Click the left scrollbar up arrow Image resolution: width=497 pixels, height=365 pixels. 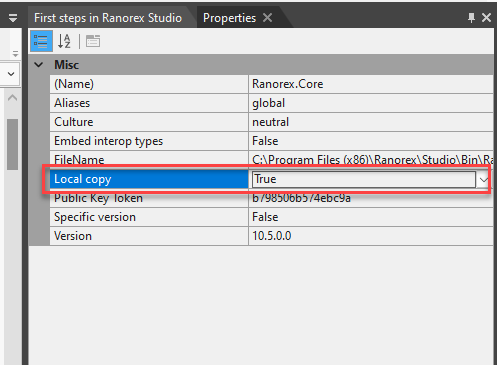tap(12, 98)
